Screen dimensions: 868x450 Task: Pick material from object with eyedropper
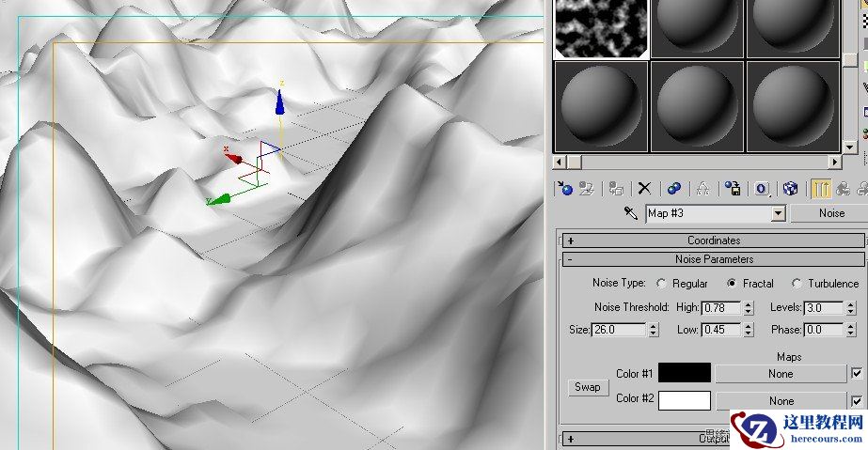[630, 213]
